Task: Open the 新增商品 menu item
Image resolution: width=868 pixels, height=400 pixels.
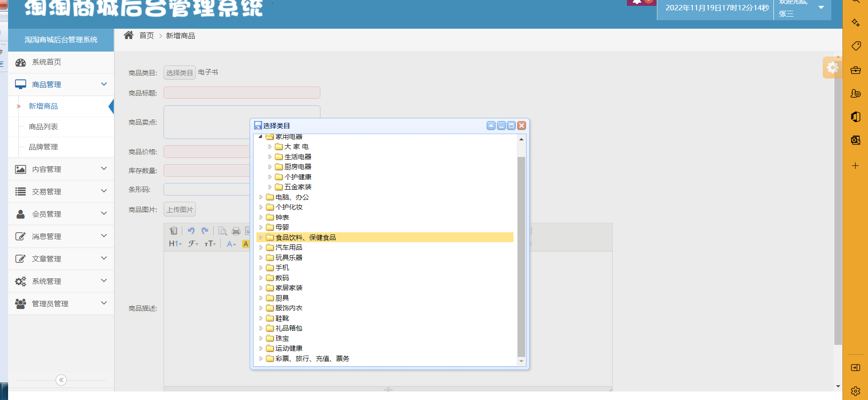Action: pyautogui.click(x=43, y=106)
